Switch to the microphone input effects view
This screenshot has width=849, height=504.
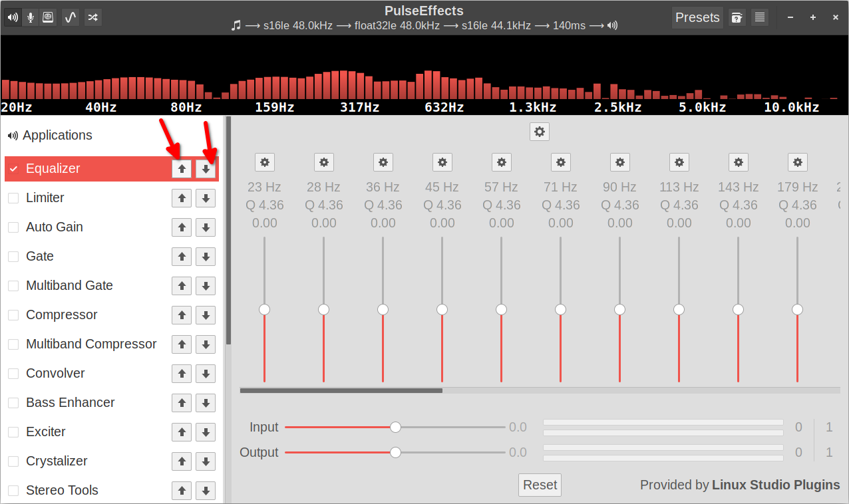point(31,17)
